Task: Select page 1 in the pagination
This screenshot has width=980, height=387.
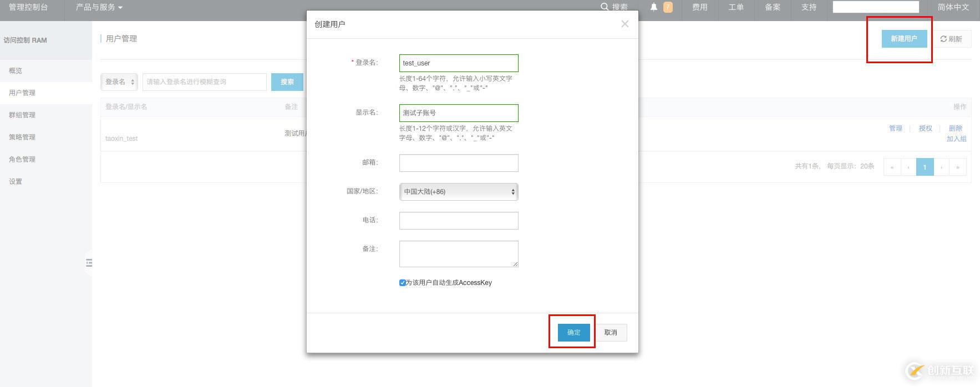Action: pyautogui.click(x=925, y=167)
